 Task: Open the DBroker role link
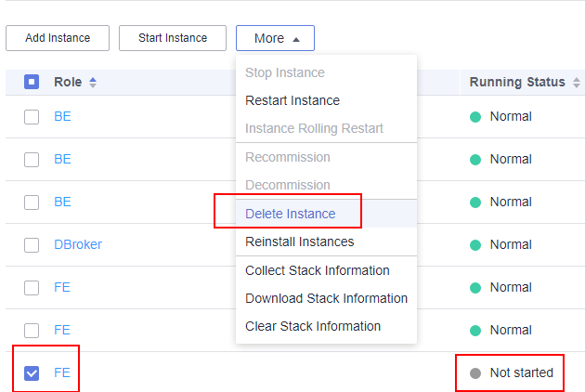pyautogui.click(x=77, y=244)
